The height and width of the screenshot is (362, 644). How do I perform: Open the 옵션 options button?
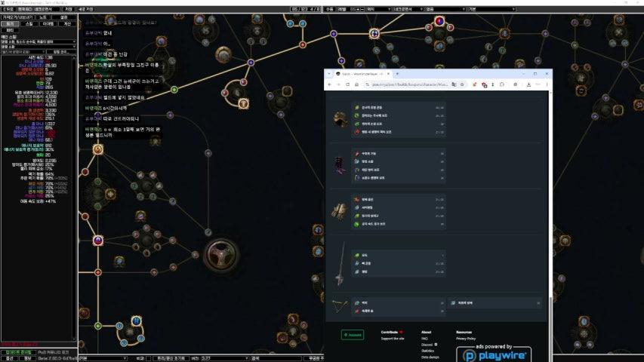10,358
